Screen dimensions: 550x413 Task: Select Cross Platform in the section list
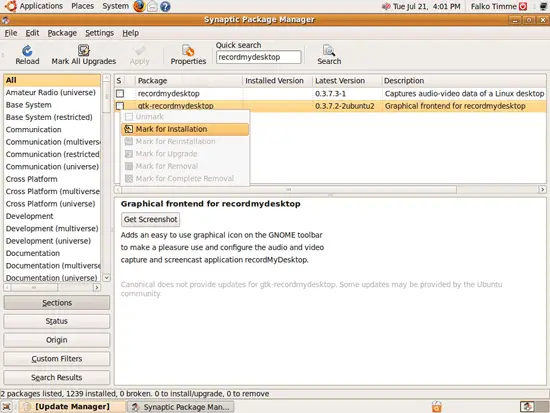(32, 179)
